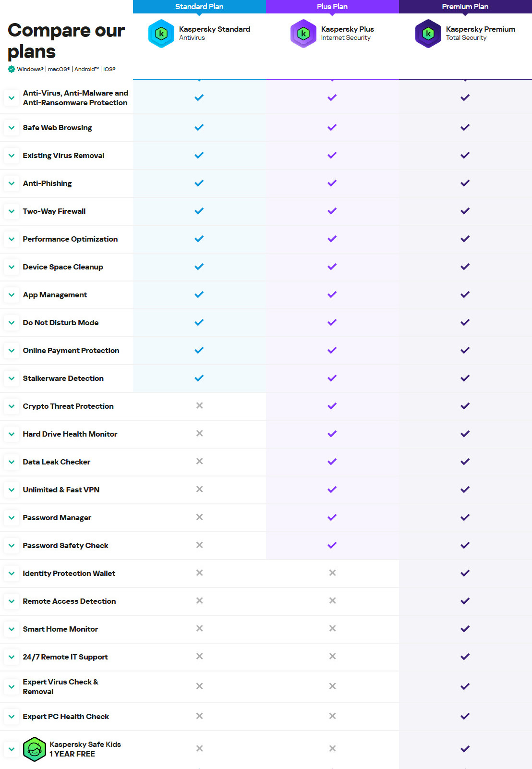Expand the Stalkerware Detection row chevron
This screenshot has height=769, width=532.
coord(12,378)
